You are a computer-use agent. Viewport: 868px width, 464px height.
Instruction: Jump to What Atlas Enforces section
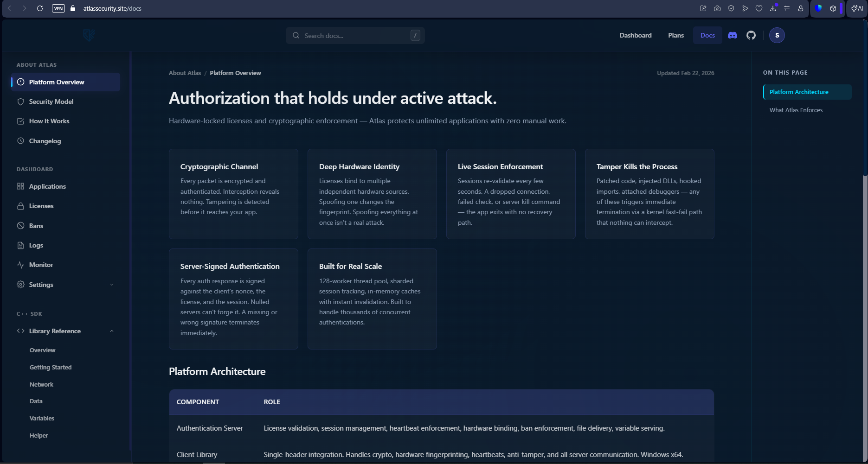(x=796, y=110)
